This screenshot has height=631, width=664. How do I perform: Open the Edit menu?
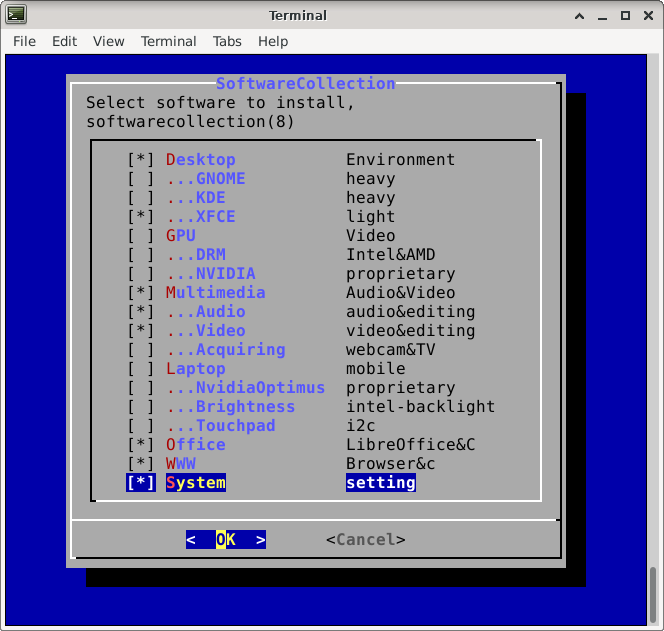click(64, 41)
